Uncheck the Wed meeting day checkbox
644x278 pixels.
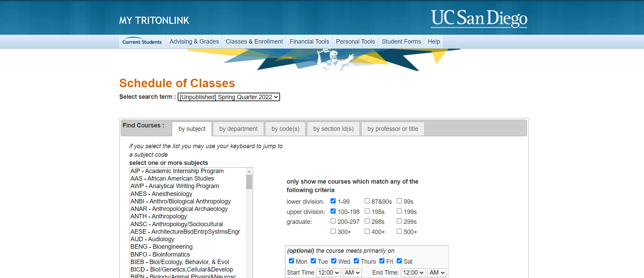(x=334, y=261)
